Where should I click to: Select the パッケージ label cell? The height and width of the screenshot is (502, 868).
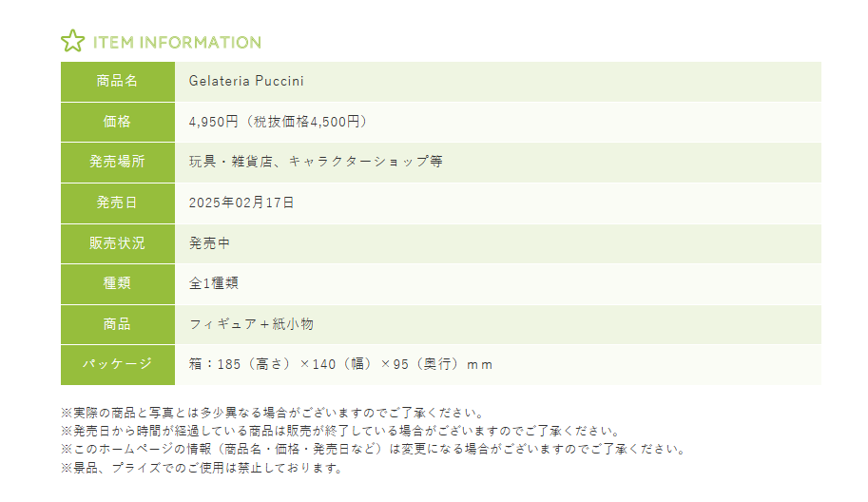(x=118, y=364)
